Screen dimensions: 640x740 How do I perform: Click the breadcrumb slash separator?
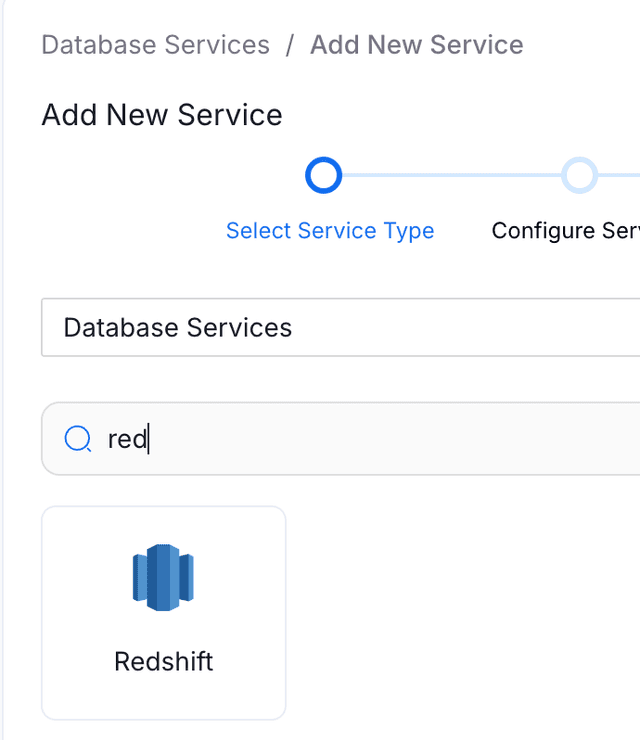[x=289, y=45]
